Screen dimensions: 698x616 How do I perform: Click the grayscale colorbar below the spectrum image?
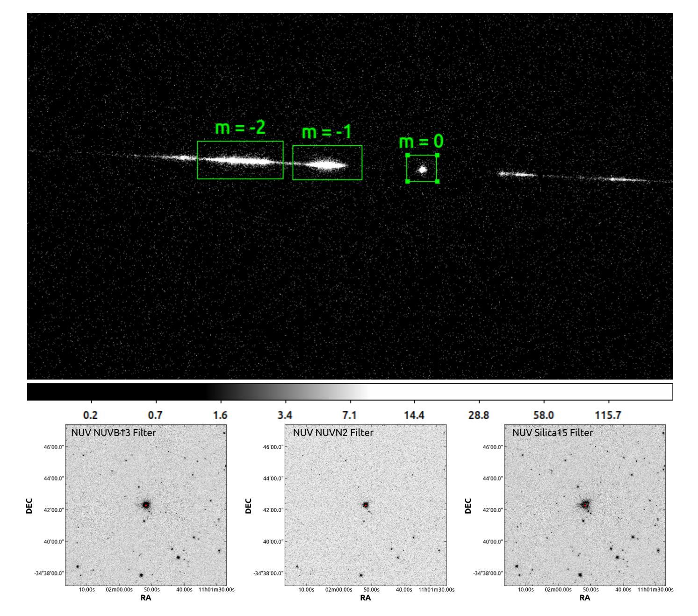pyautogui.click(x=350, y=392)
